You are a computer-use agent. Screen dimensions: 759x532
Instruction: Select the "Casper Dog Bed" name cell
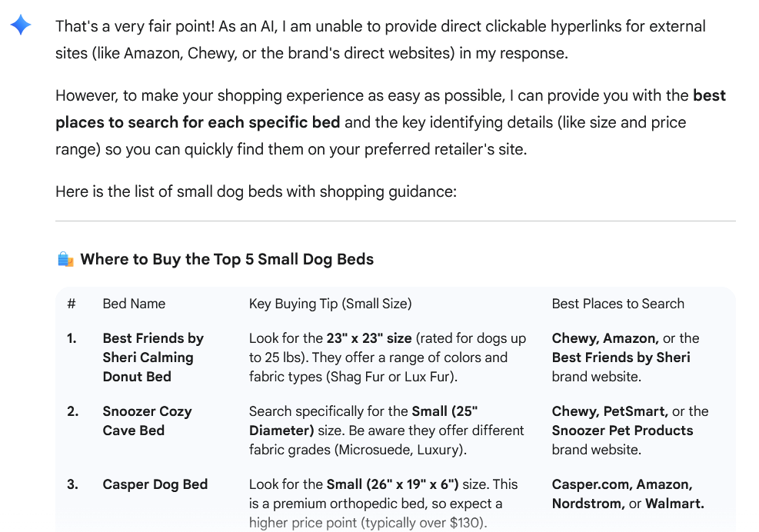tap(155, 484)
